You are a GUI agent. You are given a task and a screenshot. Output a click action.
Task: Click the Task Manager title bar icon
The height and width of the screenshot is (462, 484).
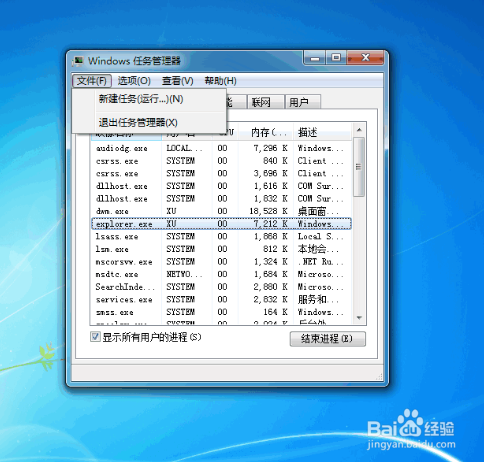pyautogui.click(x=78, y=61)
